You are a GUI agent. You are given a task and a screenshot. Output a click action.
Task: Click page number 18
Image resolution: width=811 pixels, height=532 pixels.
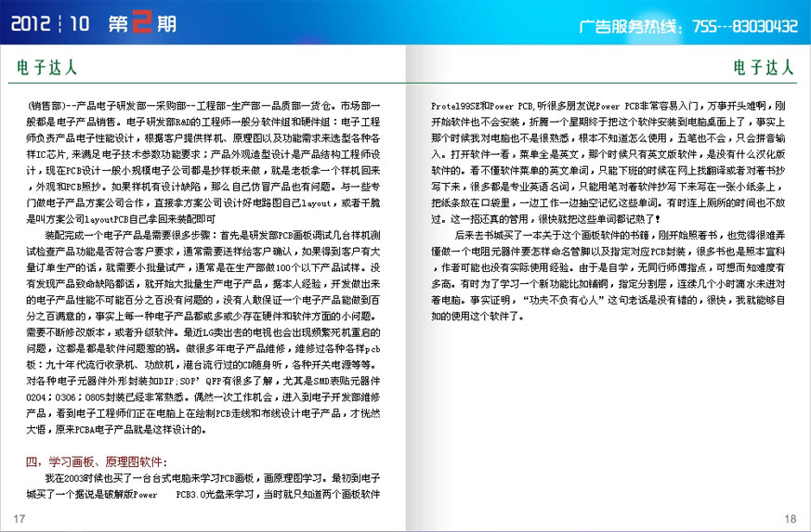point(791,519)
